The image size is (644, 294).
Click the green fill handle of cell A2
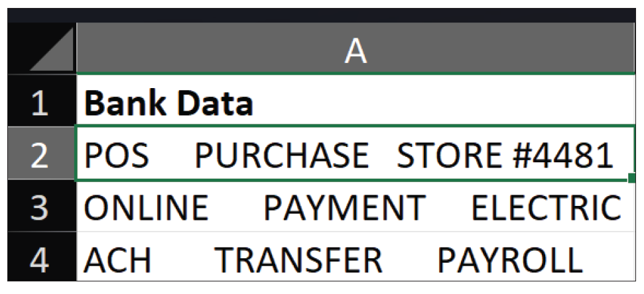[x=631, y=178]
